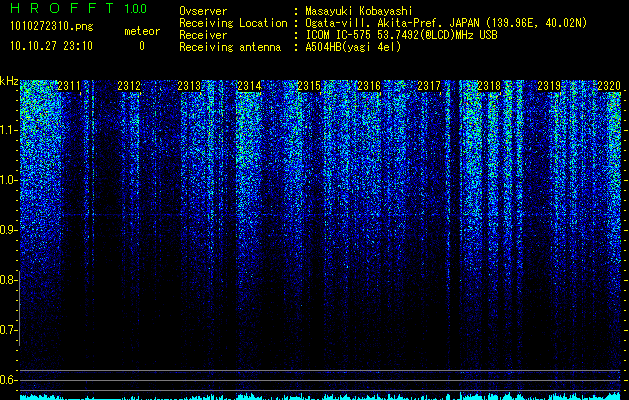Click the date stamp 10.10.27 23:10

[x=51, y=46]
